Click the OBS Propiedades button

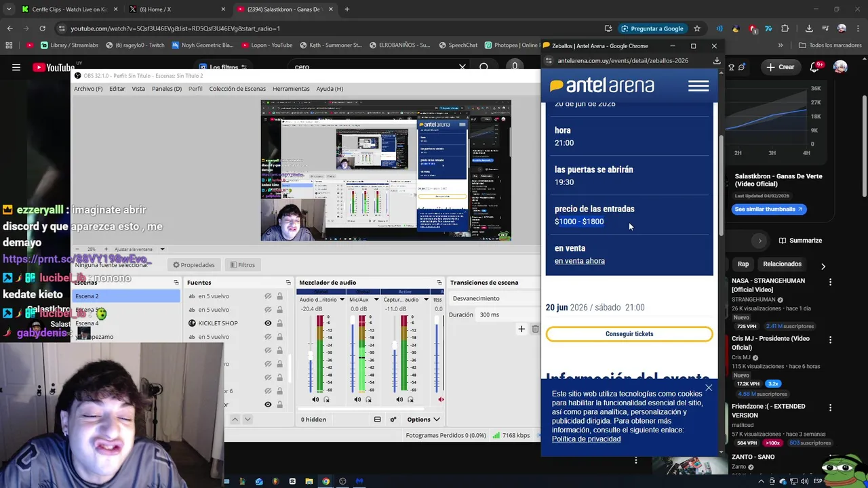pyautogui.click(x=194, y=265)
